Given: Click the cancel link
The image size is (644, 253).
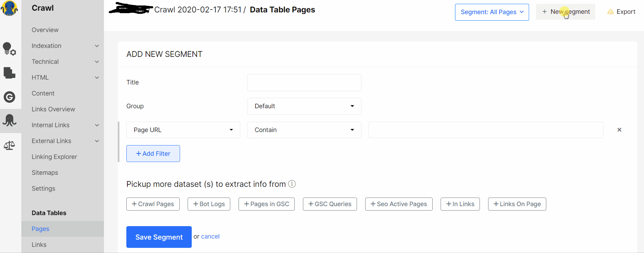Looking at the screenshot, I should click(x=210, y=236).
